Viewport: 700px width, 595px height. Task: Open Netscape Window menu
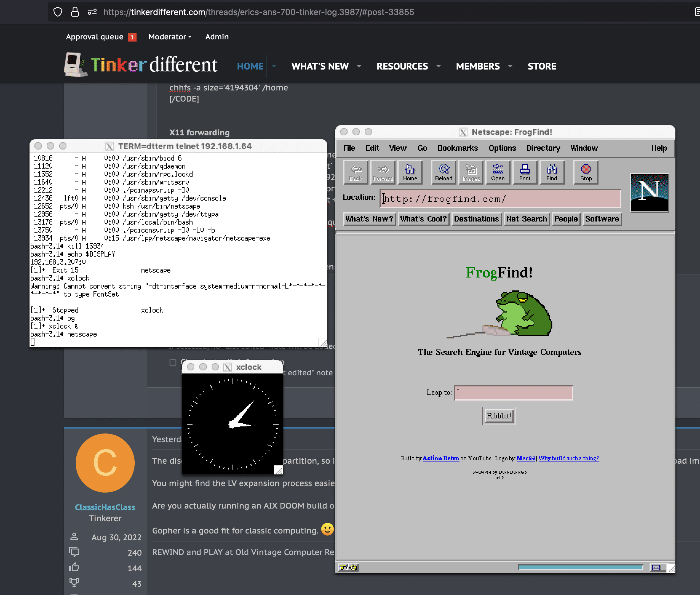[584, 148]
